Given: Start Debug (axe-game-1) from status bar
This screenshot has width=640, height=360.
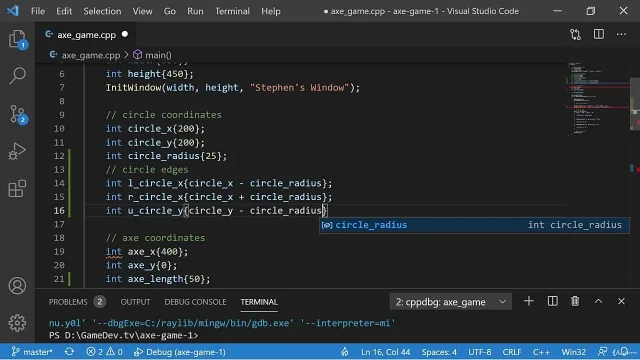Looking at the screenshot, I should [x=180, y=352].
